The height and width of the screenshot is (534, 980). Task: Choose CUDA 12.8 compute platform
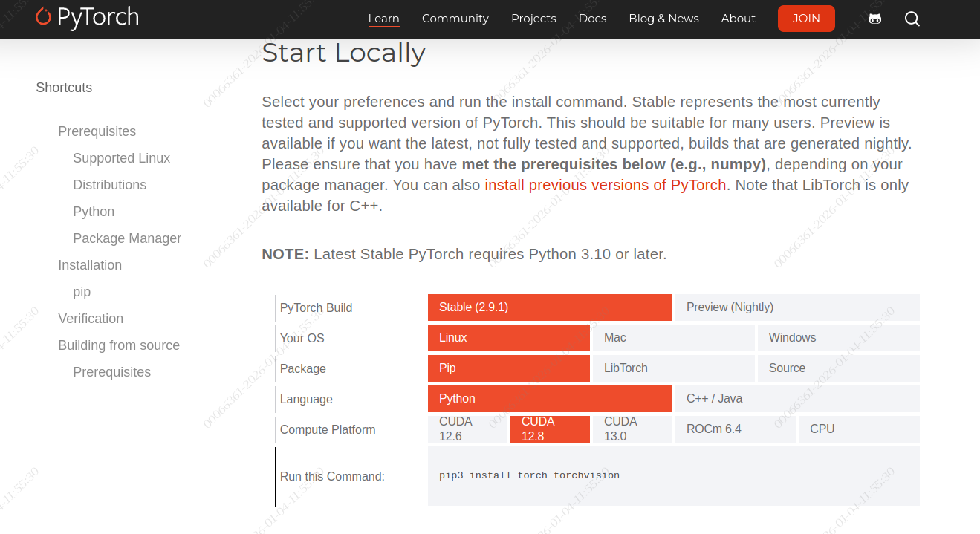click(x=550, y=429)
